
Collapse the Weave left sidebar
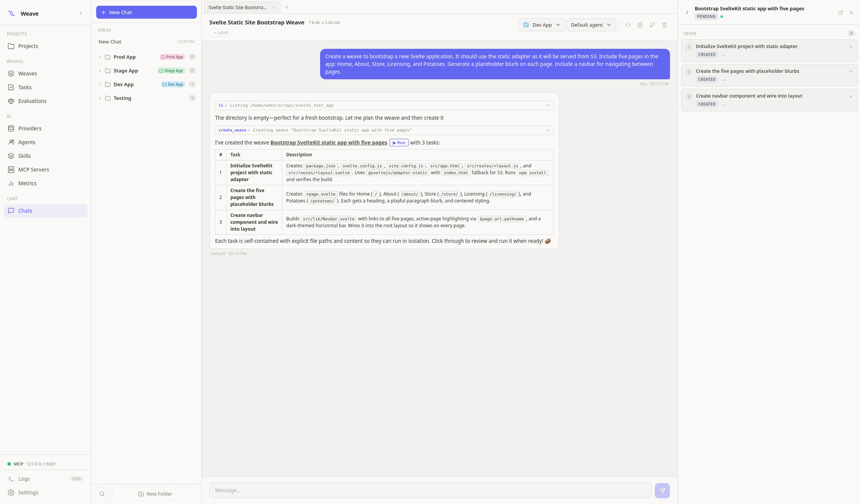(81, 14)
